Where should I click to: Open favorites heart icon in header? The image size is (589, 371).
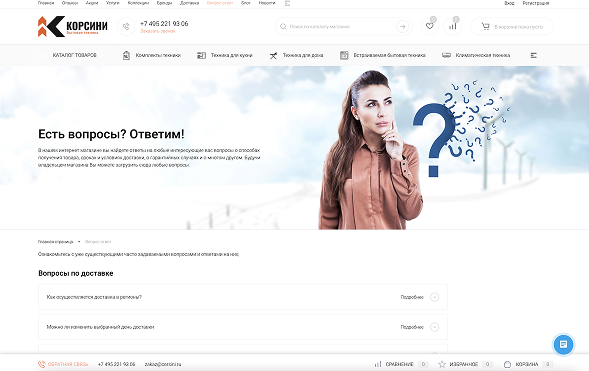pos(430,26)
